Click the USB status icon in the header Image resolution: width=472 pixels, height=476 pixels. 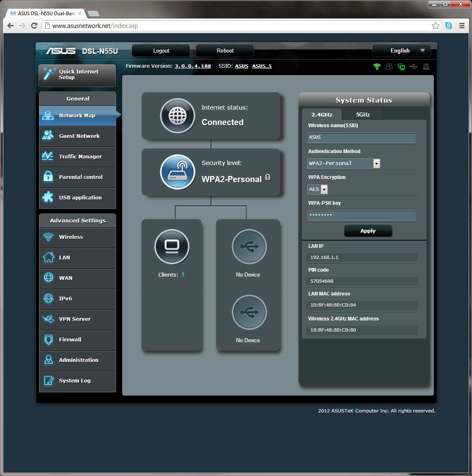(413, 66)
